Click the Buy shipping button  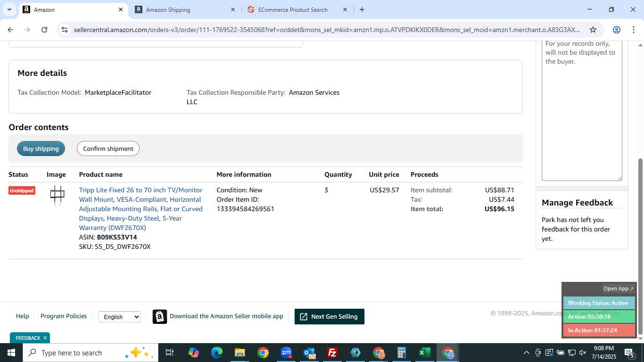[x=41, y=148]
